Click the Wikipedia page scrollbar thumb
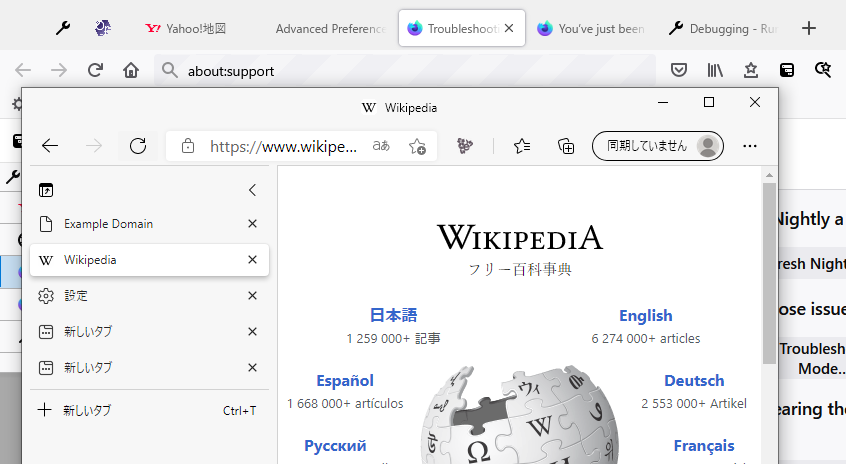Image resolution: width=846 pixels, height=464 pixels. [x=769, y=273]
